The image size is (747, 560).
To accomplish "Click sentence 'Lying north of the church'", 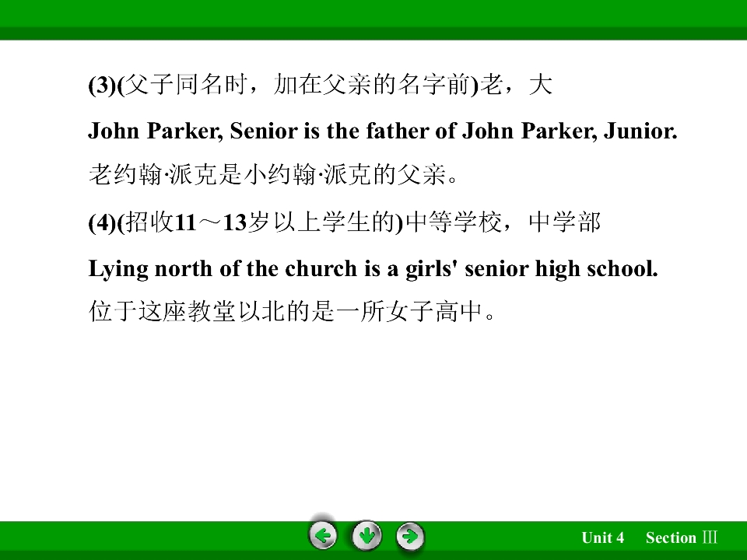I will tap(373, 269).
